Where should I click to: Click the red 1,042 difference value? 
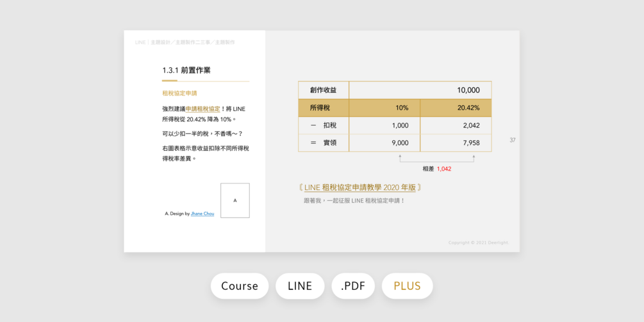click(444, 169)
